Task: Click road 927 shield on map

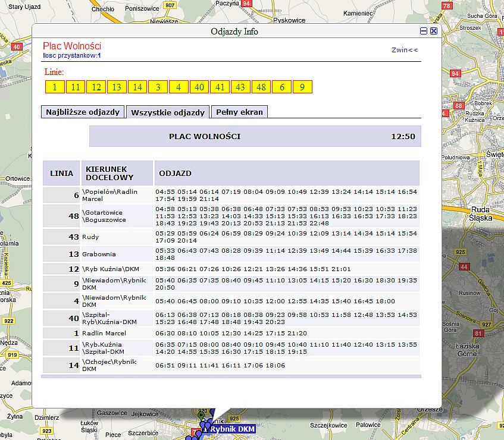Action: 487,325
